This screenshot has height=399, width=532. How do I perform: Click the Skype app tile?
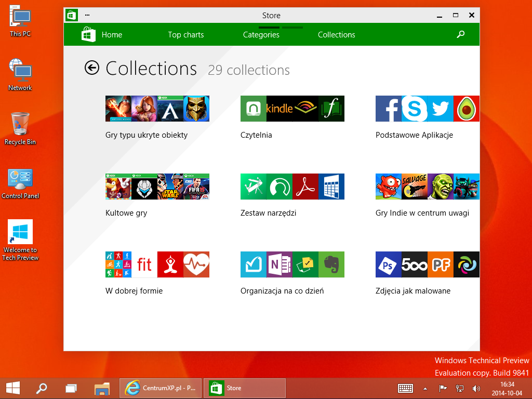414,109
